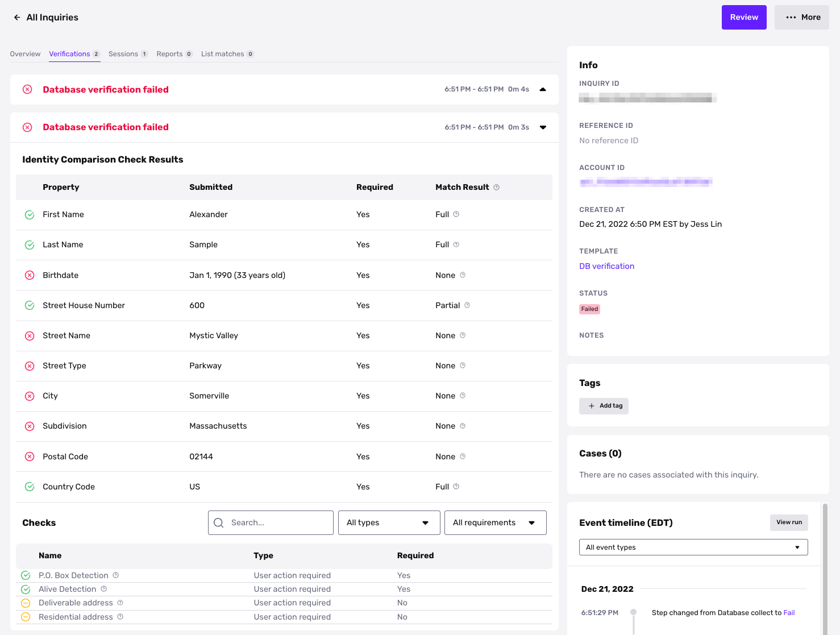Select the Verifications tab
This screenshot has width=840, height=635.
pyautogui.click(x=74, y=54)
